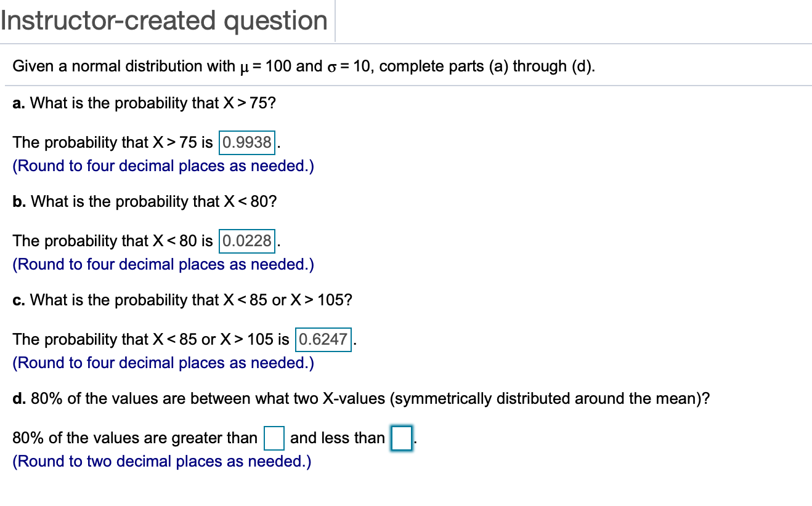This screenshot has width=812, height=506.
Task: Click the sentence containing 'X < 85 or X > 105'
Action: pyautogui.click(x=152, y=339)
